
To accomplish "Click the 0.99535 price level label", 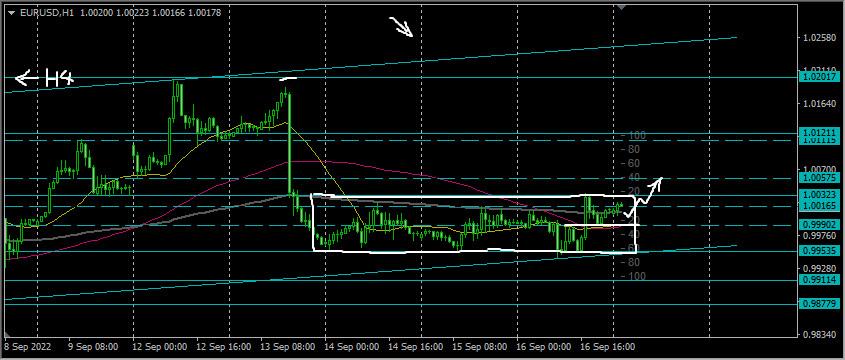I will pyautogui.click(x=818, y=251).
